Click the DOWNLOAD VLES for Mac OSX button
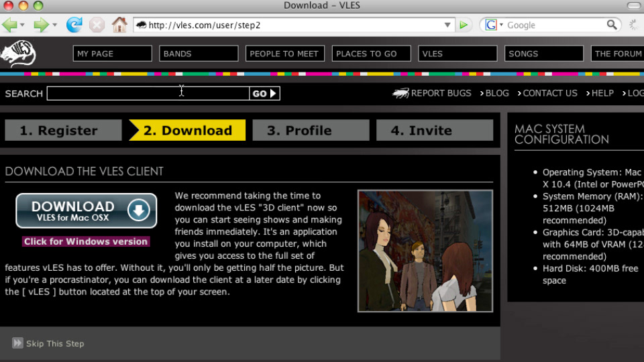Screen dimensions: 644x362 click(87, 210)
